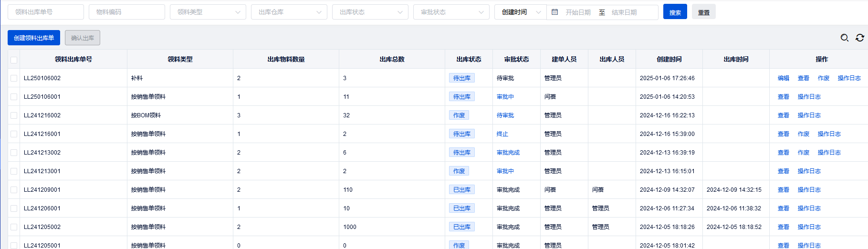Select checkbox for order LL241216001

[14, 134]
